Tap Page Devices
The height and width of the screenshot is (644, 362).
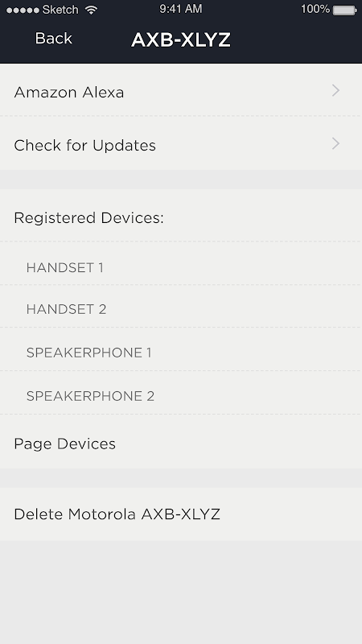pos(181,441)
